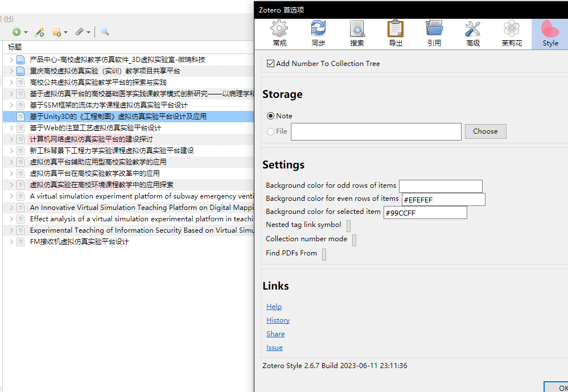Click the even rows color field #EFEFEF
The image size is (568, 392).
(x=443, y=200)
